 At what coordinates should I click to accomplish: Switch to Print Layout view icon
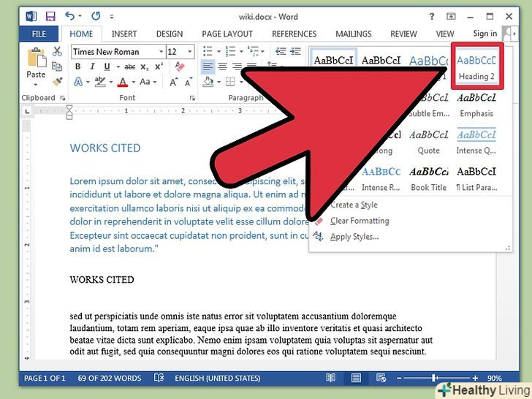coord(356,378)
